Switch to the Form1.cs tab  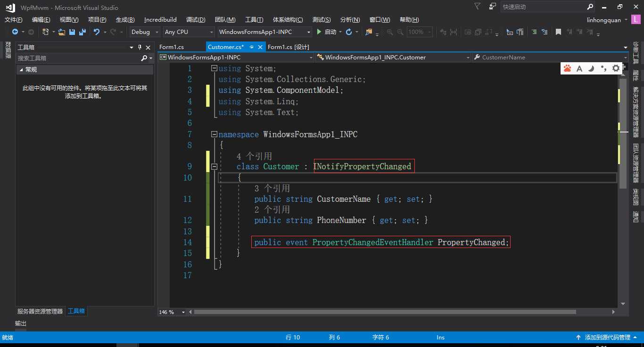click(x=172, y=47)
